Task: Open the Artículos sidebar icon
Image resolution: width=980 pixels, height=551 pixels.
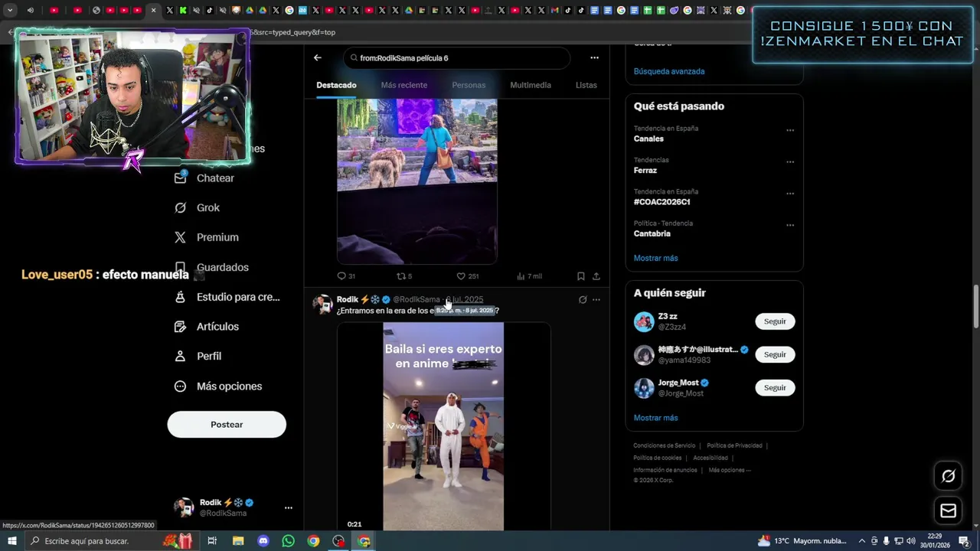Action: [181, 327]
